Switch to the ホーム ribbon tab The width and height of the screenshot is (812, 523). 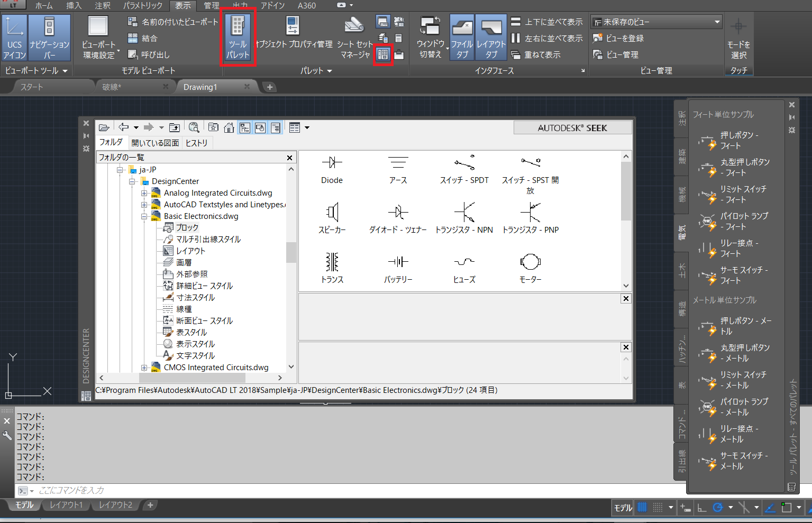pyautogui.click(x=44, y=5)
